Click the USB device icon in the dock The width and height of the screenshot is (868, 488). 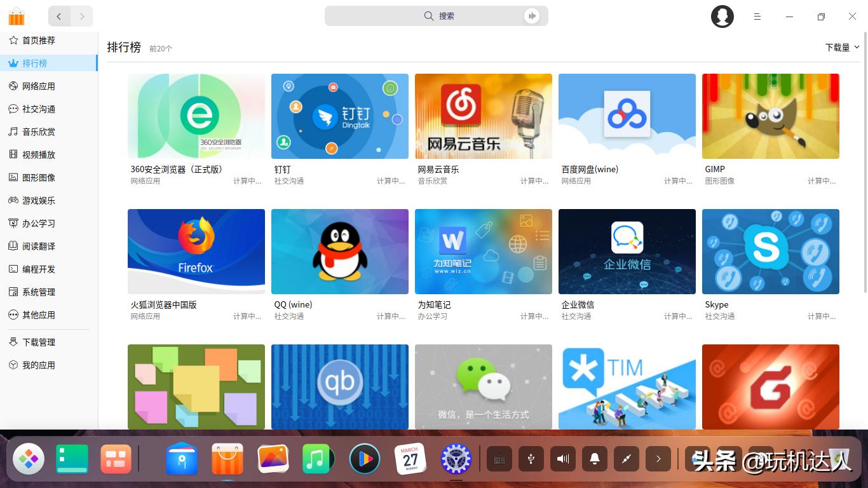[531, 458]
